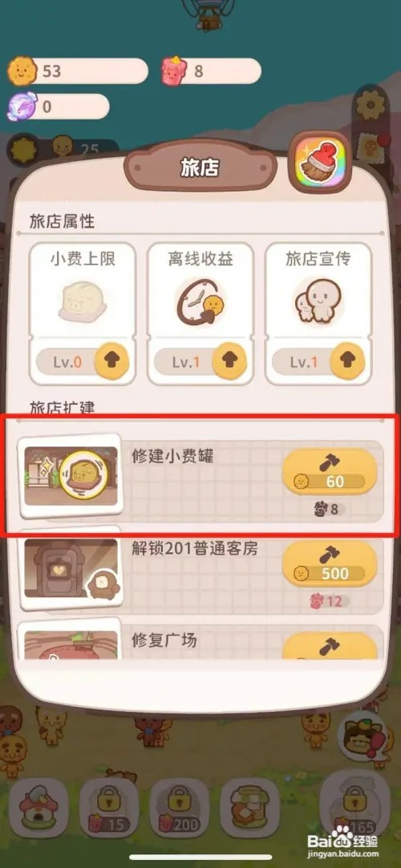Open the 修建小费罐 thumbnail image
Image resolution: width=401 pixels, height=868 pixels.
pyautogui.click(x=71, y=476)
